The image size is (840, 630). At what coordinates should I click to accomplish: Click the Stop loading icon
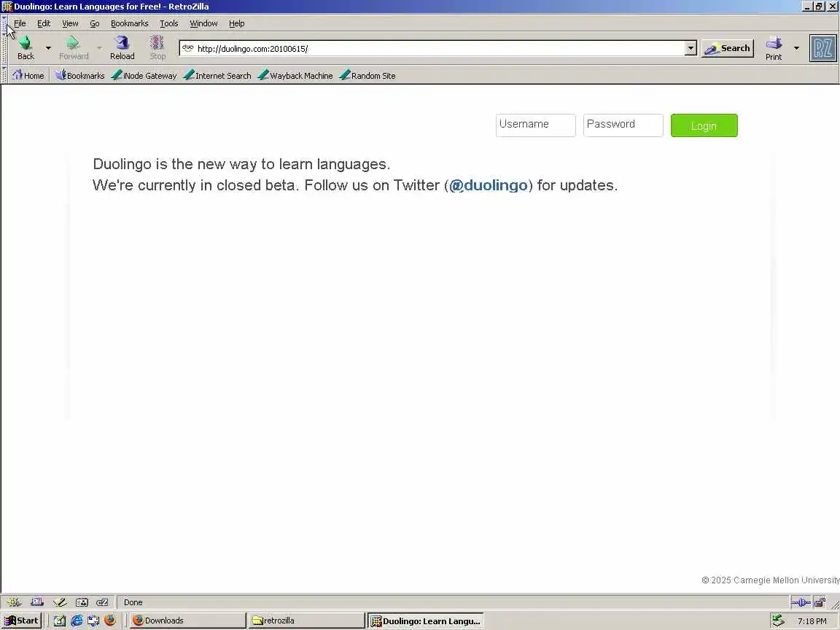coord(157,44)
